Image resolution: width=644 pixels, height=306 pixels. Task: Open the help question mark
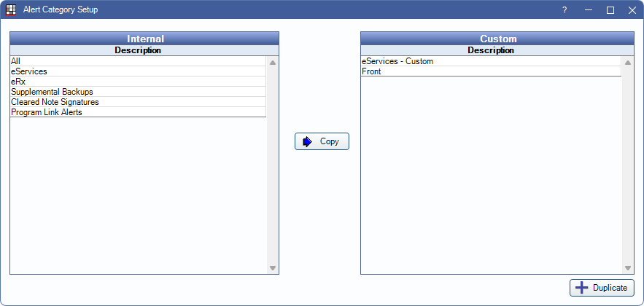point(564,10)
